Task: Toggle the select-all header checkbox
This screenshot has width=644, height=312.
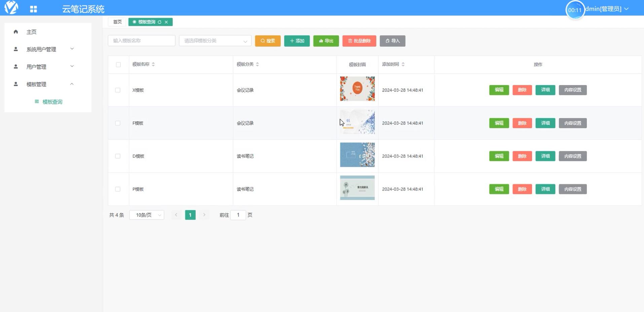Action: coord(118,65)
